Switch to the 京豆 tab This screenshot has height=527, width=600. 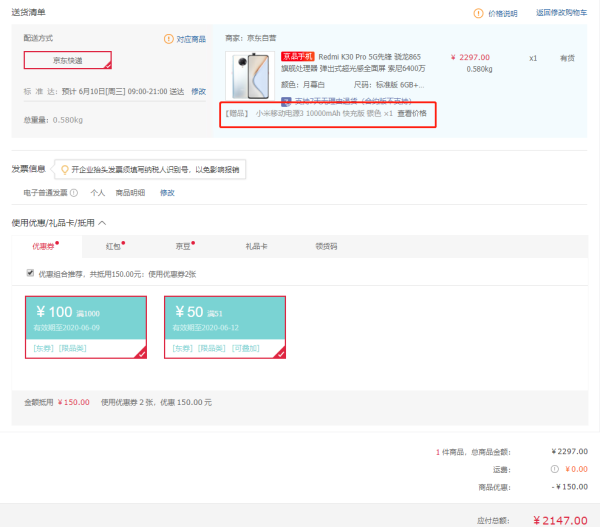pos(185,246)
